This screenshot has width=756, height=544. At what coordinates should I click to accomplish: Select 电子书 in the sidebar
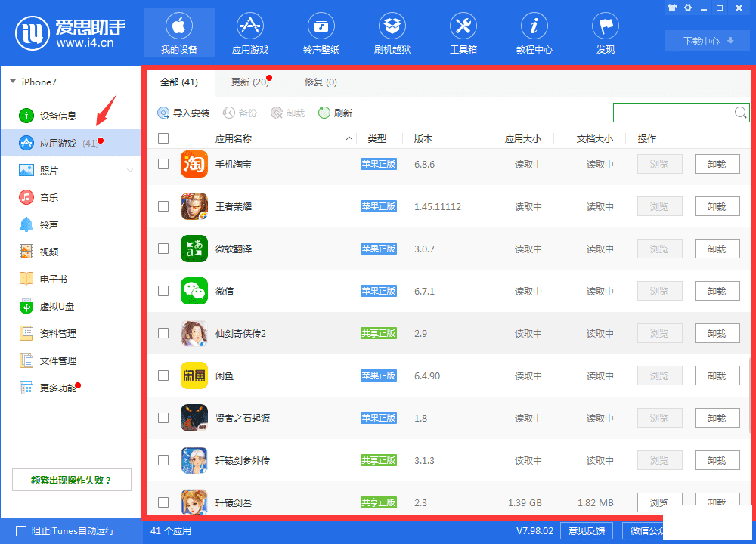71,279
